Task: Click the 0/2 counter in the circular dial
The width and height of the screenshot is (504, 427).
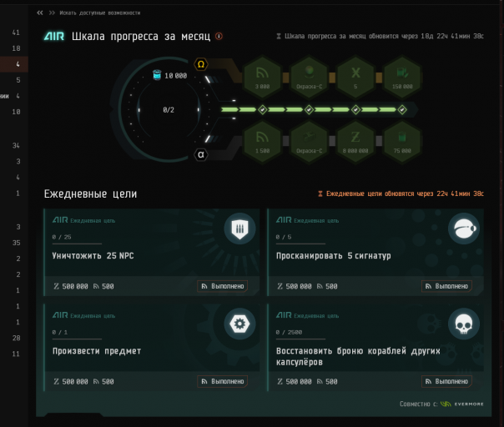Action: [x=169, y=110]
